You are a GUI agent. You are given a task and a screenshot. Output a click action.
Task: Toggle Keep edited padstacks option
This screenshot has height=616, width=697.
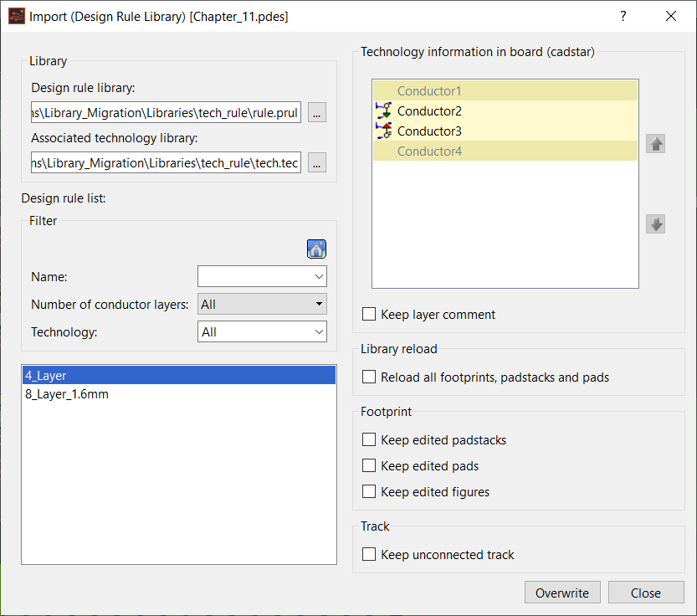pyautogui.click(x=369, y=439)
